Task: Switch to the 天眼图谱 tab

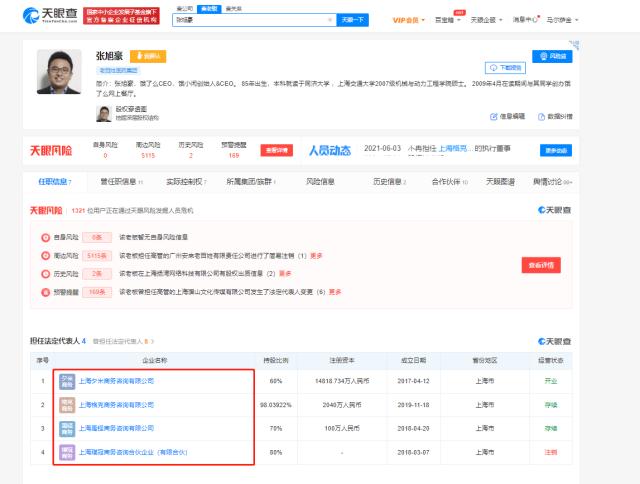Action: click(x=500, y=182)
